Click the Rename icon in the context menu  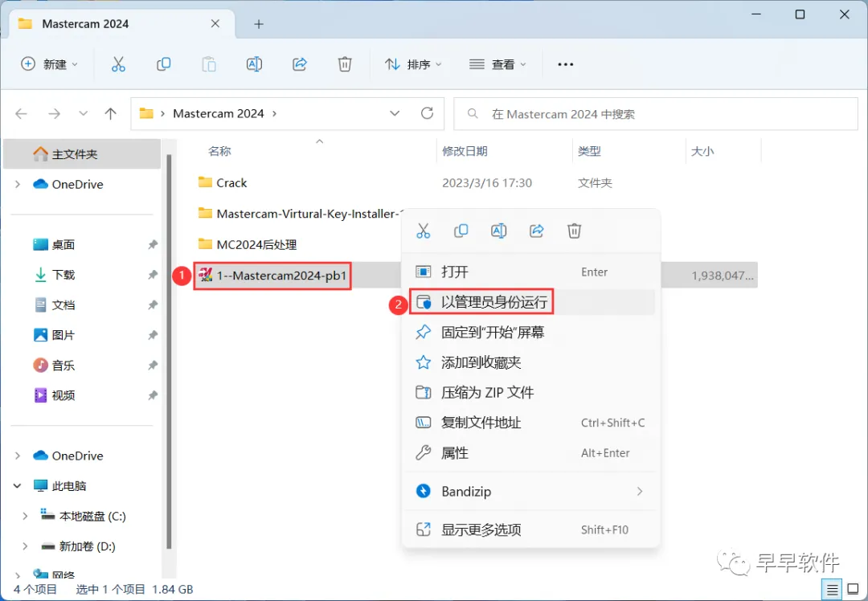499,231
